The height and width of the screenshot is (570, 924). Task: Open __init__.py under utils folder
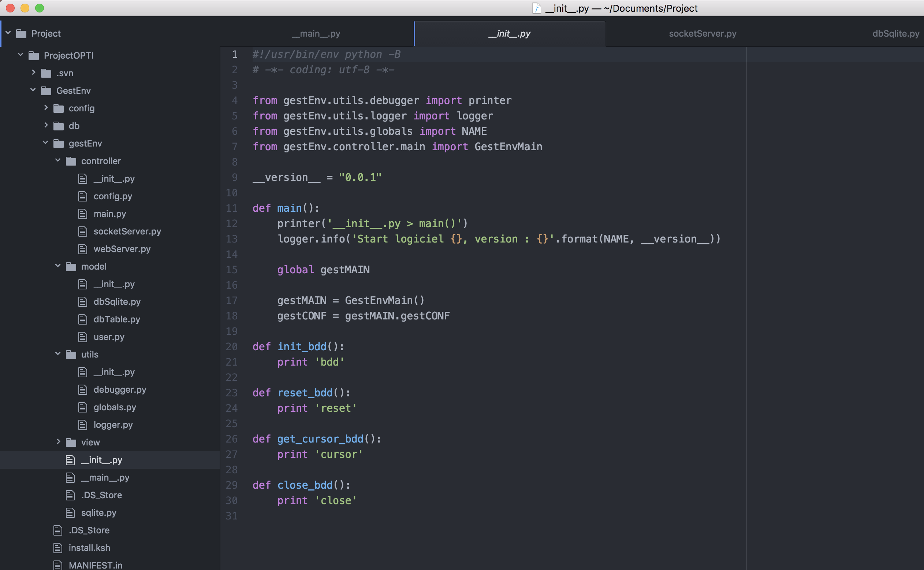(x=114, y=372)
